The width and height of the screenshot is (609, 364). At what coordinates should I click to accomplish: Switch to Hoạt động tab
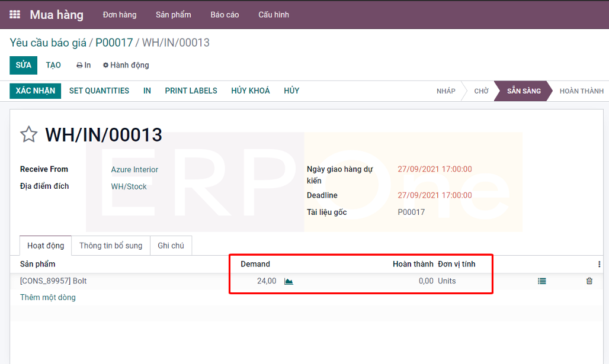tap(46, 246)
